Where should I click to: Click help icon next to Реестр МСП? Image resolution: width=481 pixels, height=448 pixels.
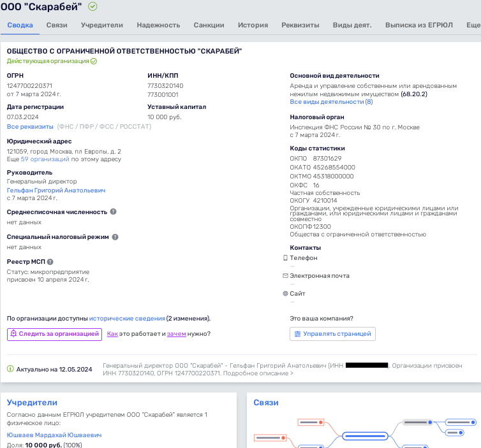50,261
